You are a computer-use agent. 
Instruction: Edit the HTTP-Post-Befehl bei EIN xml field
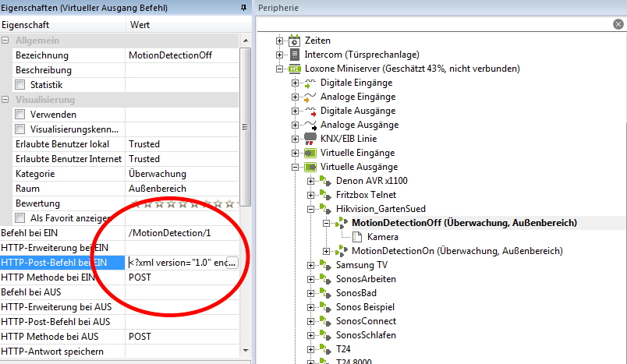177,263
